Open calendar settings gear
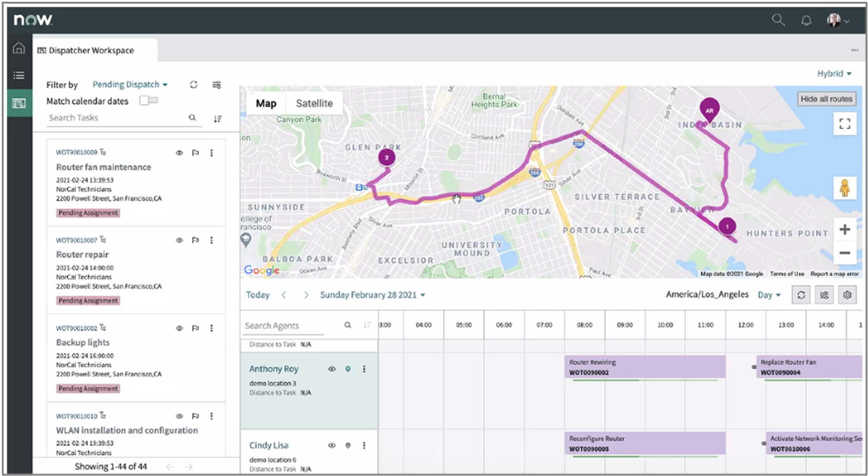This screenshot has width=868, height=476. coord(847,295)
